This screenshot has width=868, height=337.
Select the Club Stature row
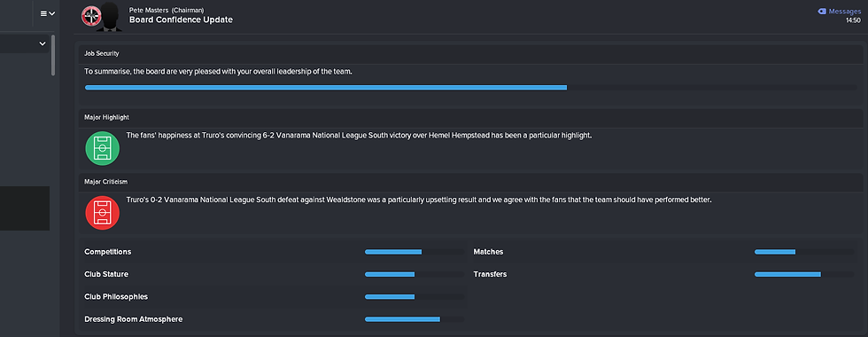[x=274, y=274]
